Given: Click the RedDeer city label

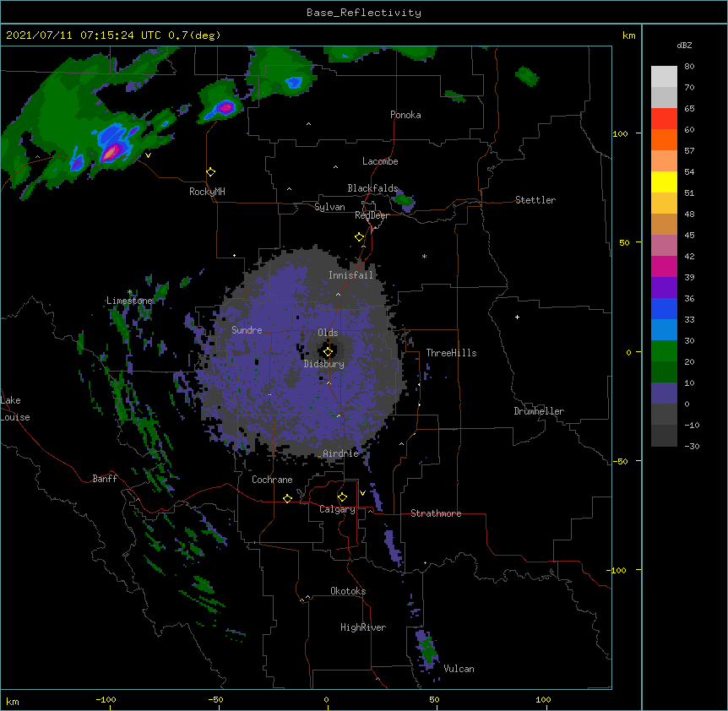Looking at the screenshot, I should 372,215.
